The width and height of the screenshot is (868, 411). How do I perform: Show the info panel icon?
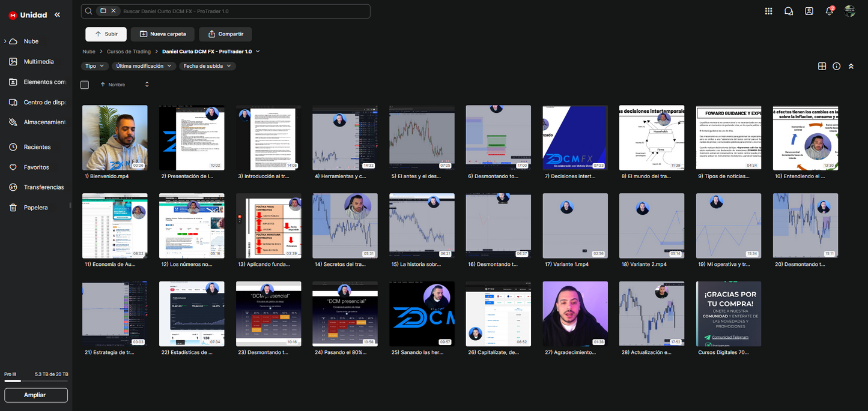[836, 67]
